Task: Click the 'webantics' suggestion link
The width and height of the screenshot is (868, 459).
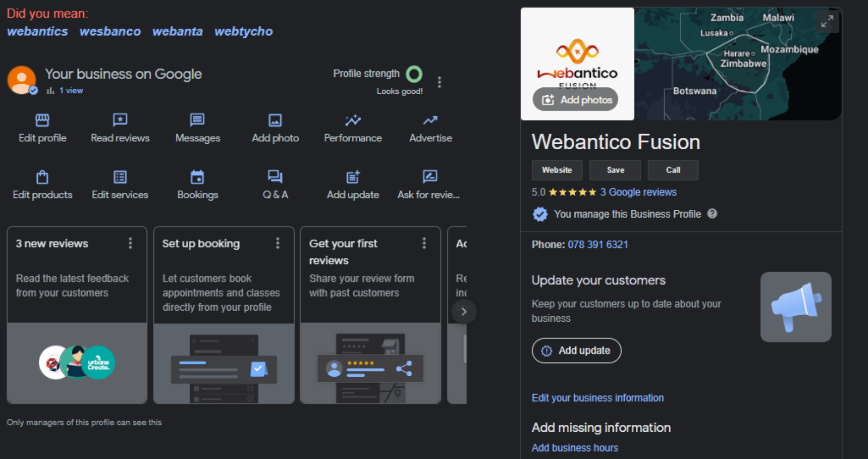Action: [37, 31]
